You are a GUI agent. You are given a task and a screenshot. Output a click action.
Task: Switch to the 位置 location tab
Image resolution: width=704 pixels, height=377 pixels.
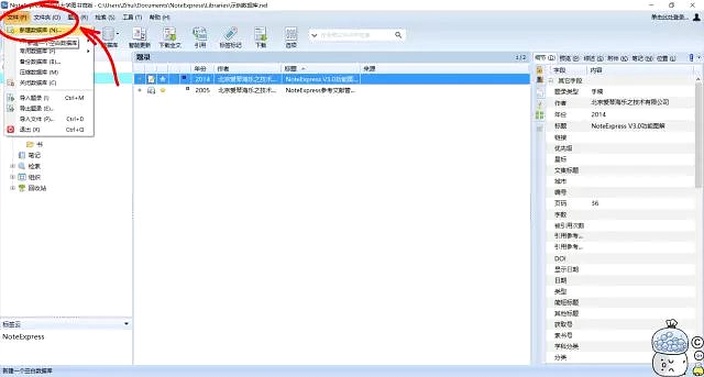coord(665,58)
